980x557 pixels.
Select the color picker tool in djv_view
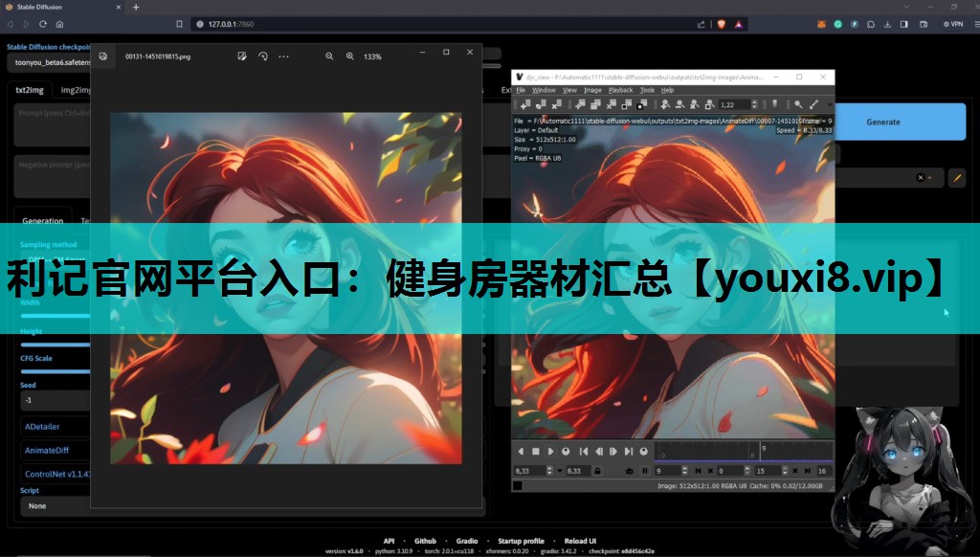[813, 104]
